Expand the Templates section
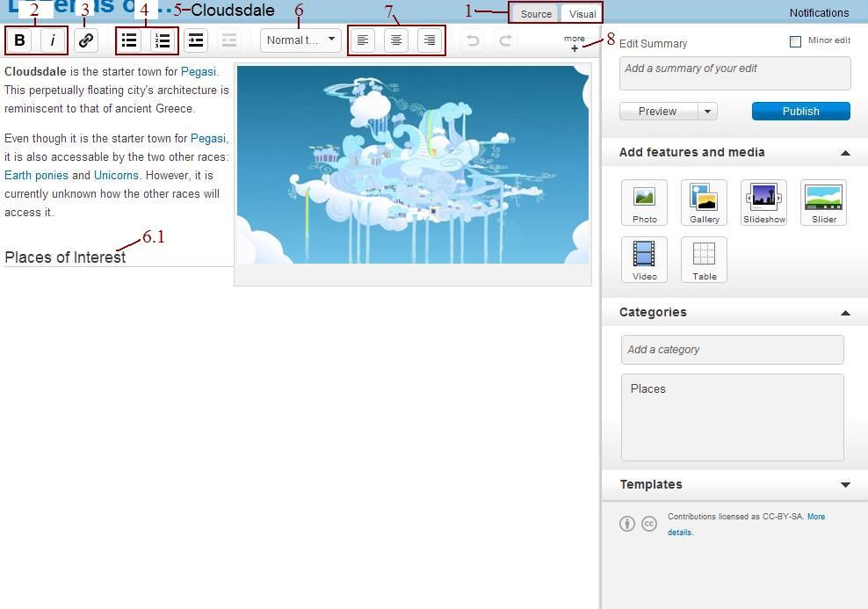Viewport: 868px width, 609px height. tap(845, 485)
